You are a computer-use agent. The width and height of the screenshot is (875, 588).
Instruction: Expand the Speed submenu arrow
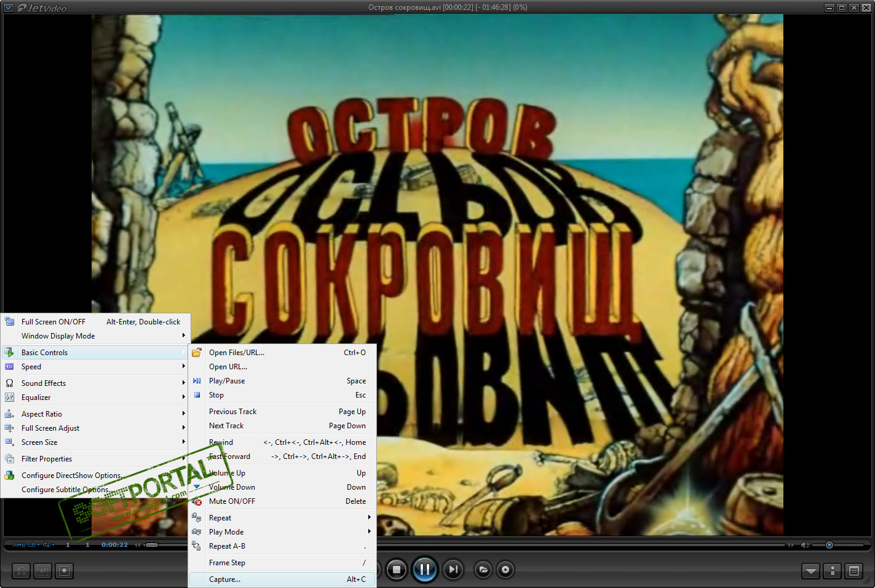tap(183, 366)
